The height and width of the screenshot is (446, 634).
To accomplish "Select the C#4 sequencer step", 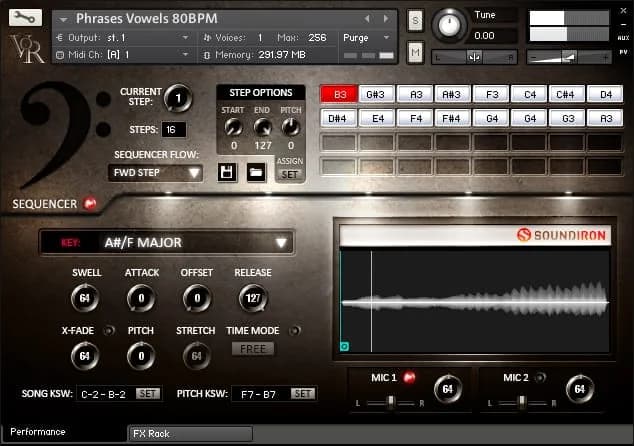I will 566,94.
